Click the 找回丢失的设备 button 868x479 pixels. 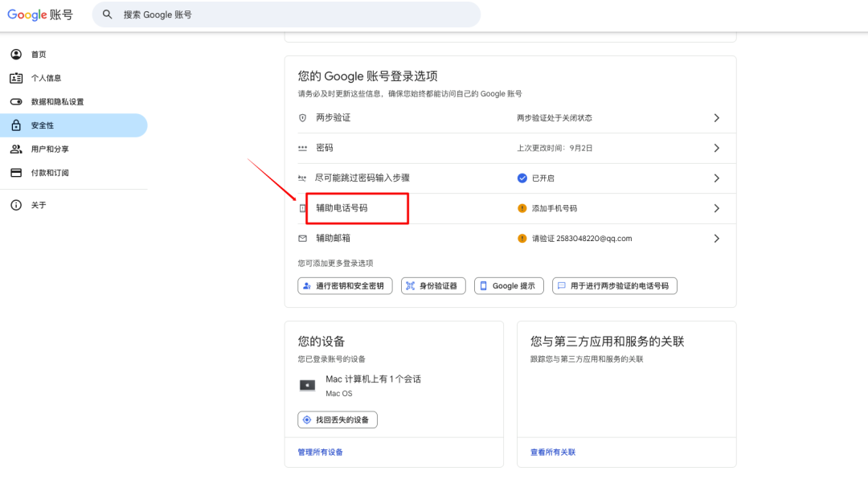pos(338,420)
